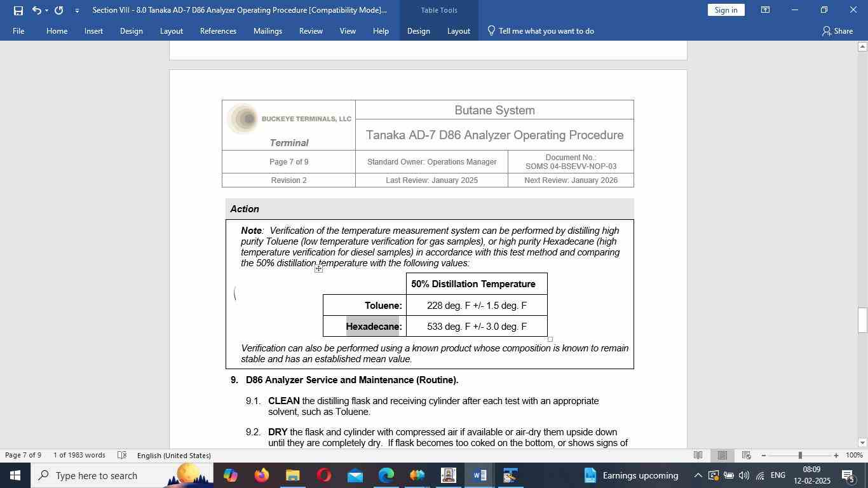Open Customize Quick Access Toolbar dropdown
The height and width of the screenshot is (488, 868).
tap(77, 11)
